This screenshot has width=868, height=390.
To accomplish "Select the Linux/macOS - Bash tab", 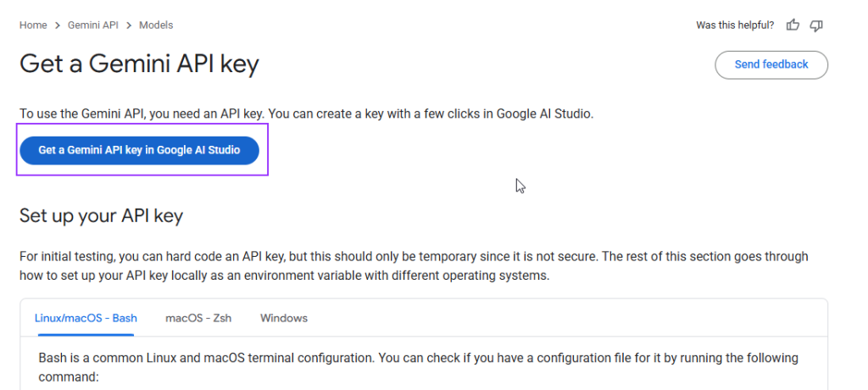I will point(86,318).
